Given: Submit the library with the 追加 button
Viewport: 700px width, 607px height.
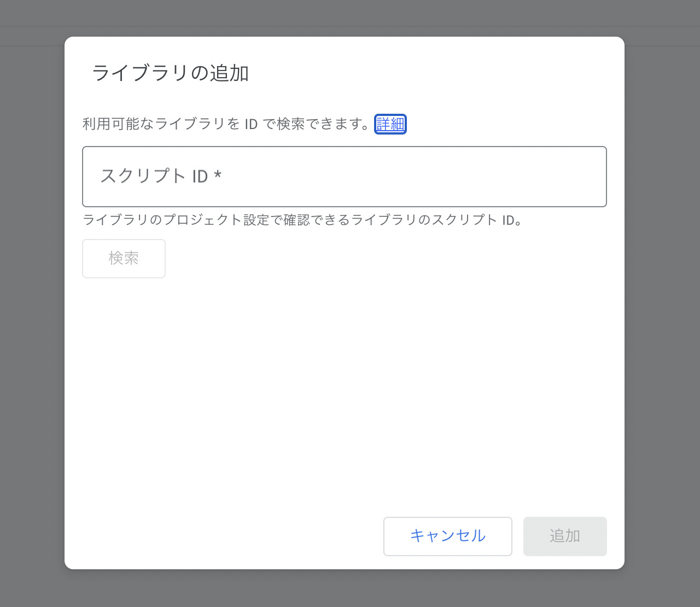Looking at the screenshot, I should point(564,536).
